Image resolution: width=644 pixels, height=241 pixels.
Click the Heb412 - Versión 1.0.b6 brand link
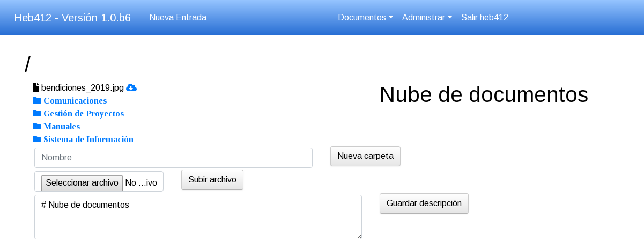(72, 18)
